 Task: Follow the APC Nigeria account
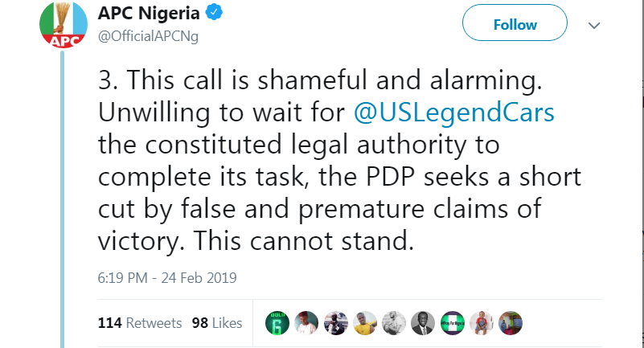point(515,25)
